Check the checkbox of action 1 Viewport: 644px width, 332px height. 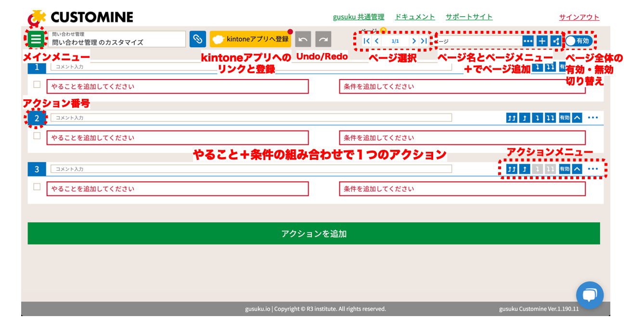point(37,84)
